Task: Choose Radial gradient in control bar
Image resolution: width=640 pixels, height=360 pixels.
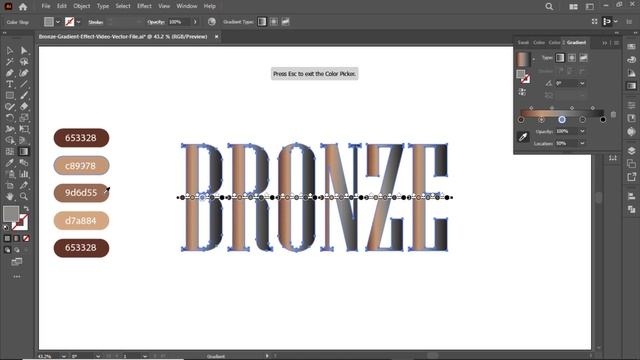Action: (274, 22)
